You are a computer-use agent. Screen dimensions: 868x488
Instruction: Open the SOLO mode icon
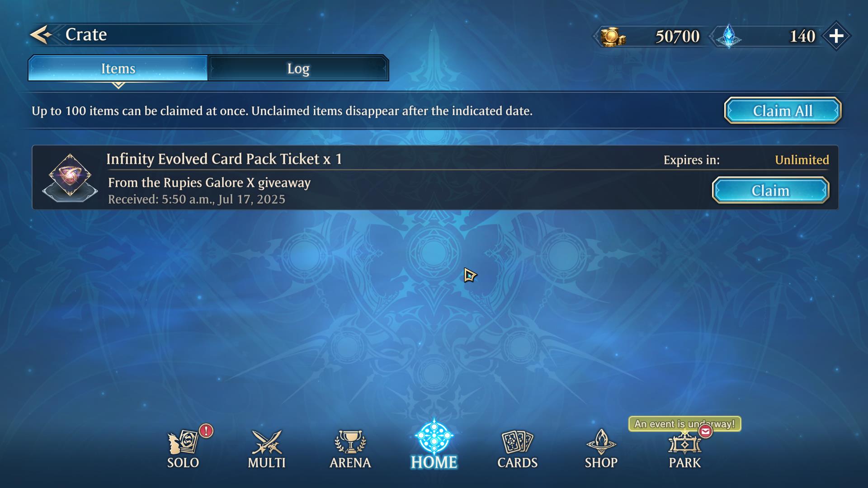(183, 442)
